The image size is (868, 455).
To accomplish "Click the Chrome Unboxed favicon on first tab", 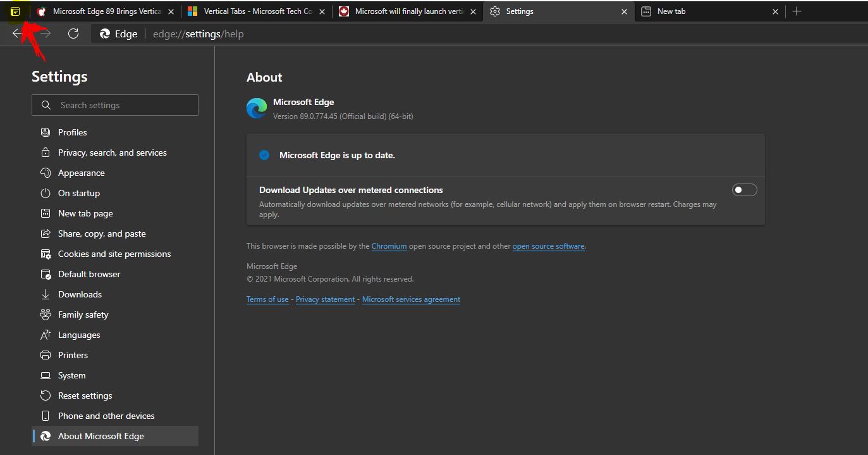I will (x=42, y=11).
